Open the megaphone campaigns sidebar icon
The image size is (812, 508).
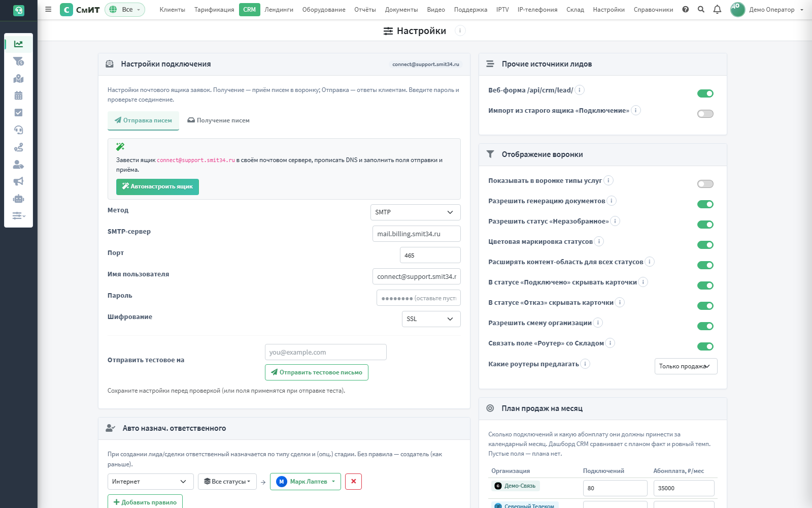pos(18,181)
